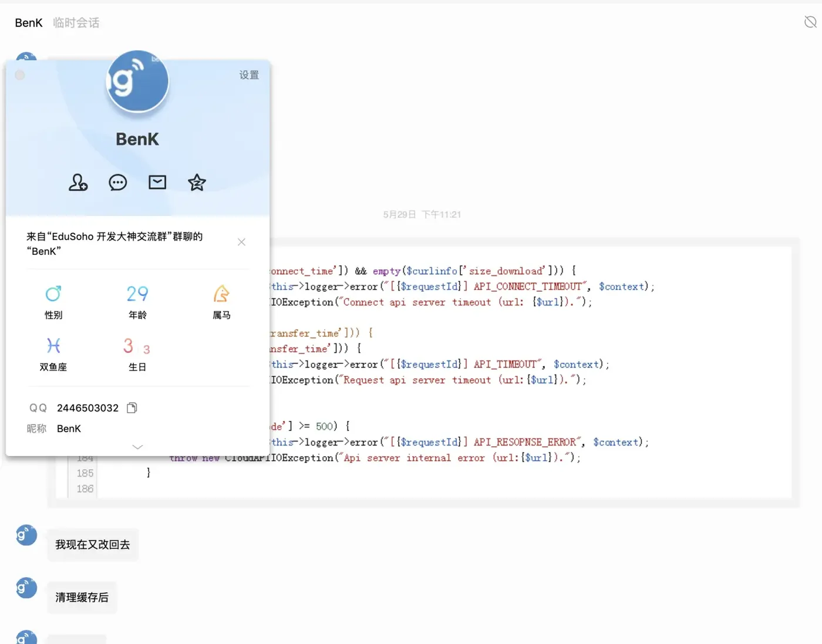Screen dimensions: 822x644
Task: Click the block notifications icon at top right
Action: (x=810, y=22)
